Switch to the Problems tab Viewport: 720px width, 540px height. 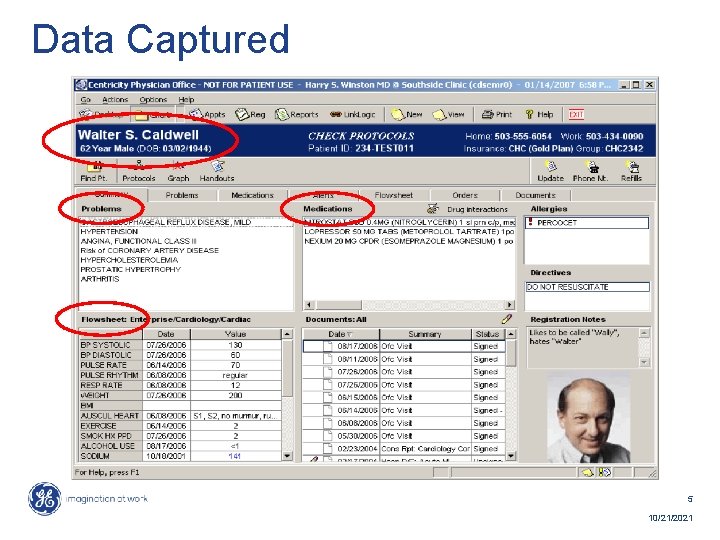(x=182, y=195)
